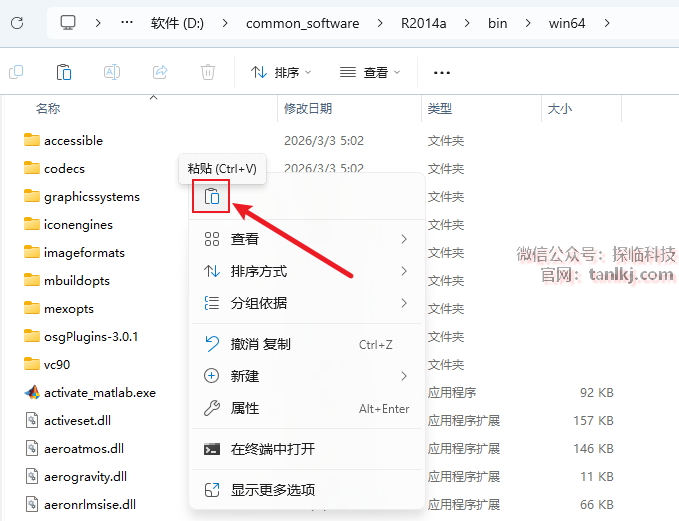Open the toolbar see-more ellipsis menu

(x=442, y=72)
